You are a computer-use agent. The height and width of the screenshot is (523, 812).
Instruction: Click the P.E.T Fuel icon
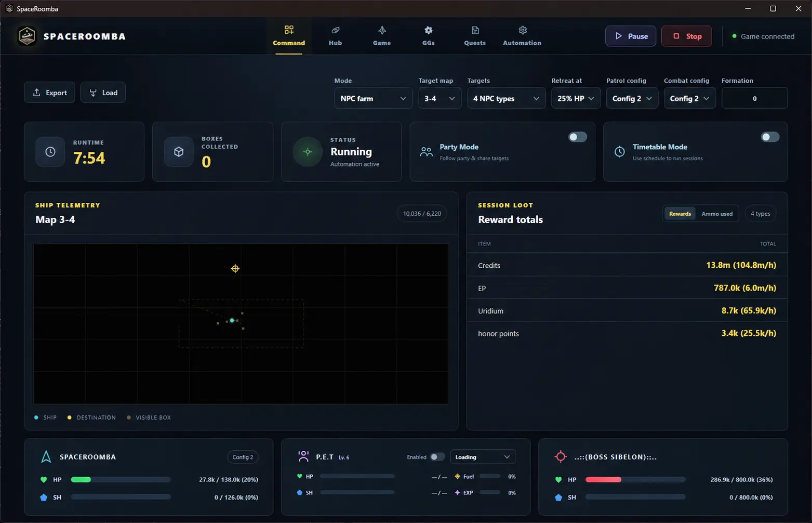click(458, 476)
